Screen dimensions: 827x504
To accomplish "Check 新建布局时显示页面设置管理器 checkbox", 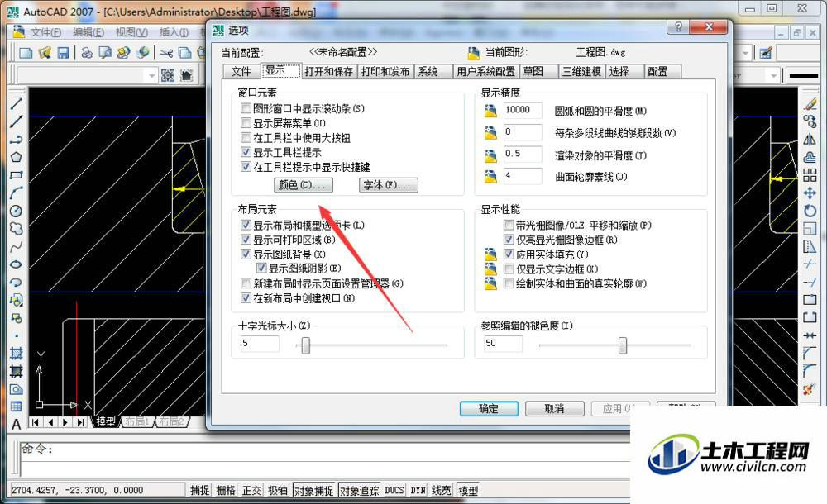I will [246, 283].
